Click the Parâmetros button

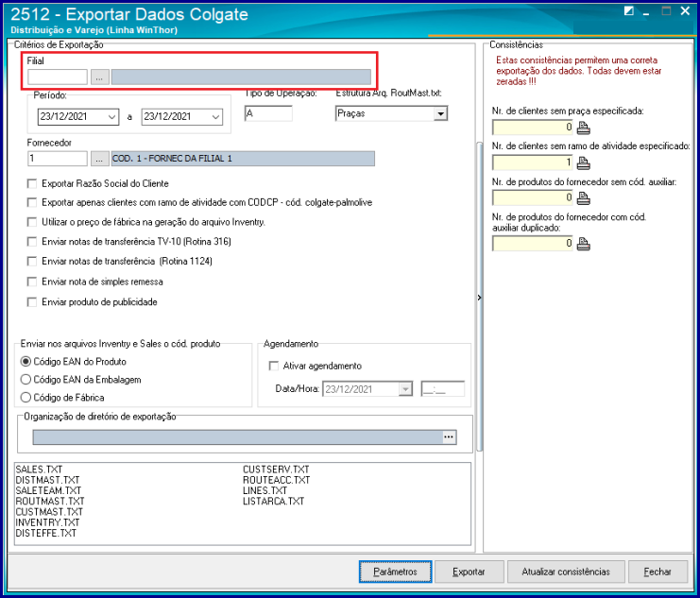[x=395, y=572]
